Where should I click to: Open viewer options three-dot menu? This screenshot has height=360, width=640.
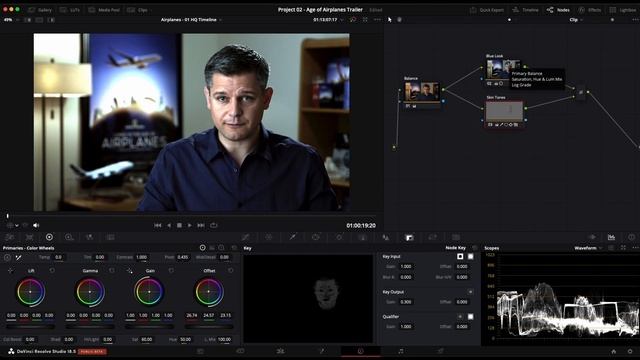[377, 20]
